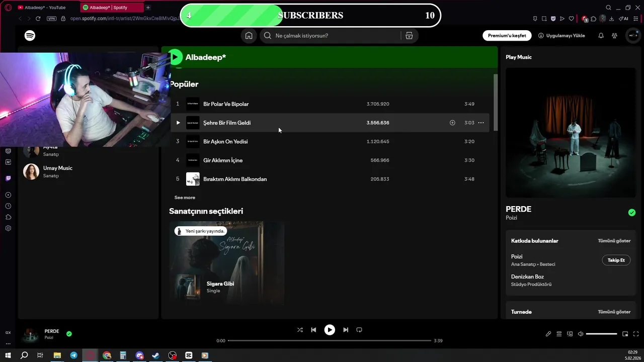The height and width of the screenshot is (362, 644).
Task: Open Sigara Gibi single card
Action: point(226,263)
